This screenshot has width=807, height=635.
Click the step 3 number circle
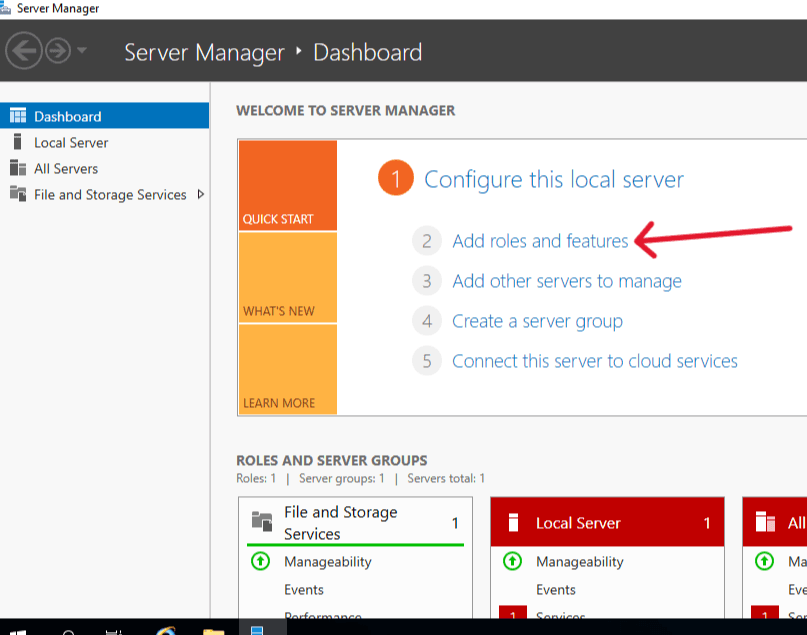427,281
